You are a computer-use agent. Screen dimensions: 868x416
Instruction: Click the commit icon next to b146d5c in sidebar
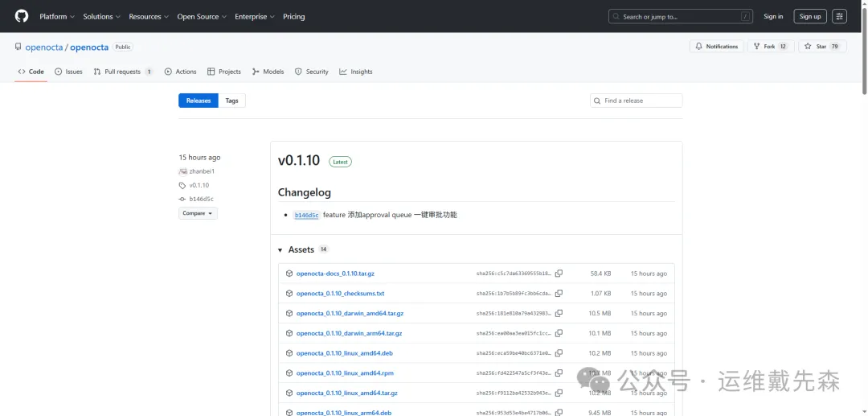[x=182, y=199]
